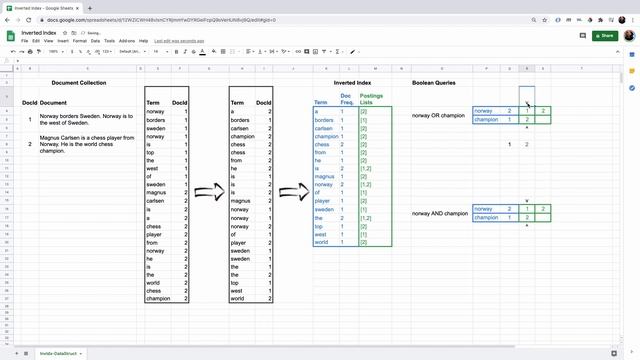
Task: Reload the browser page
Action: coord(29,20)
